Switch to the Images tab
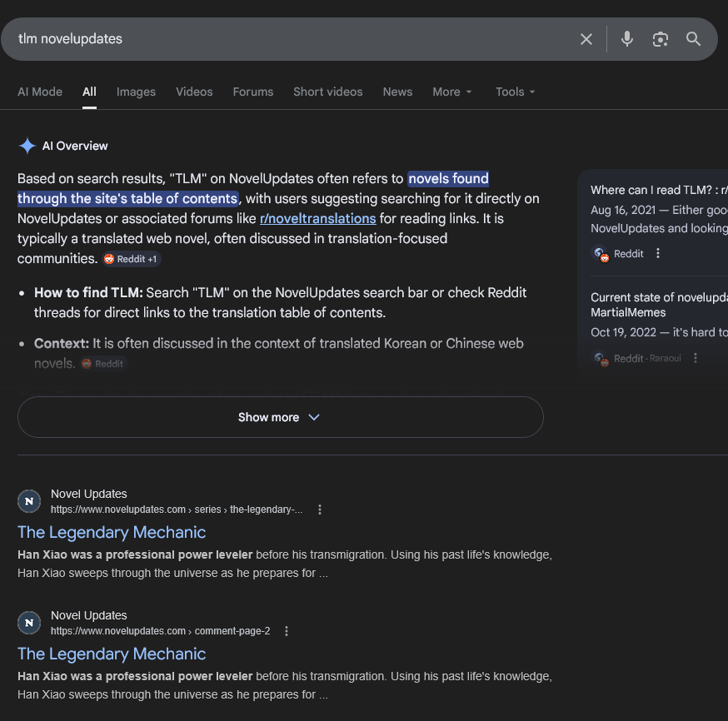728x721 pixels. (136, 92)
